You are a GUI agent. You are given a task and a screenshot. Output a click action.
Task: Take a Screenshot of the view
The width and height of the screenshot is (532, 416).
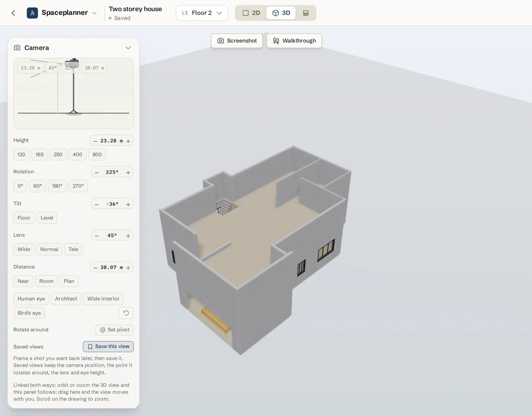pyautogui.click(x=237, y=41)
